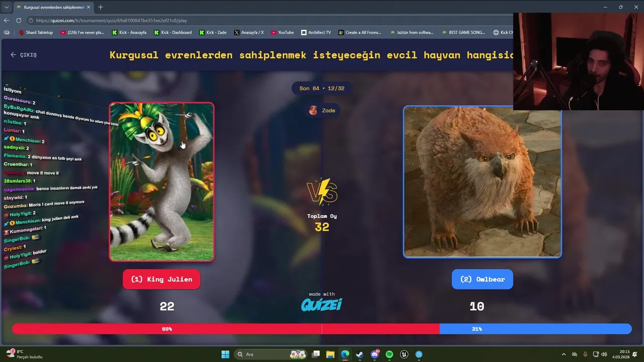Open a new browser tab

[x=101, y=7]
